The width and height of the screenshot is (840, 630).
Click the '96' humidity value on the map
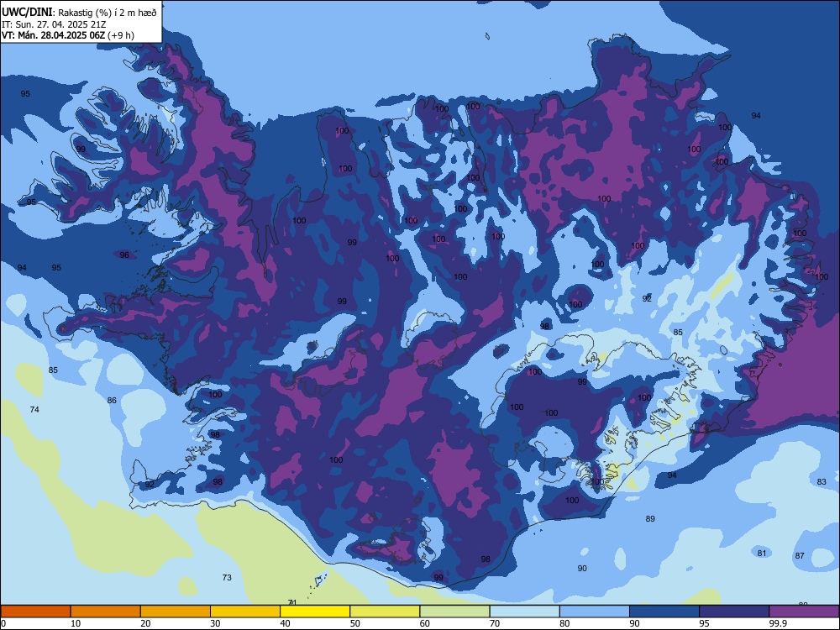pos(124,255)
